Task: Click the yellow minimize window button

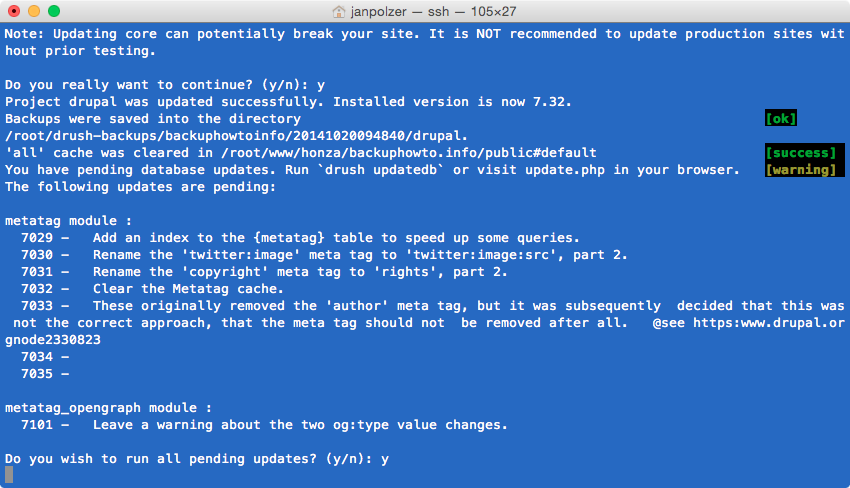Action: [x=34, y=11]
